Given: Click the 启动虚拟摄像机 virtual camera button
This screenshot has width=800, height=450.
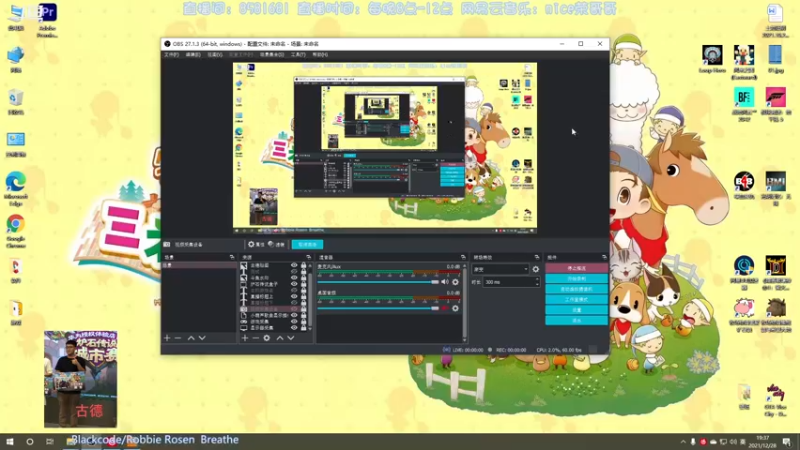Looking at the screenshot, I should pos(577,289).
